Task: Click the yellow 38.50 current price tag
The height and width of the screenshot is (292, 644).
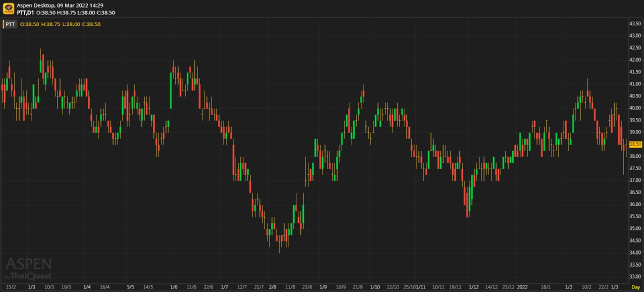Action: [x=635, y=144]
